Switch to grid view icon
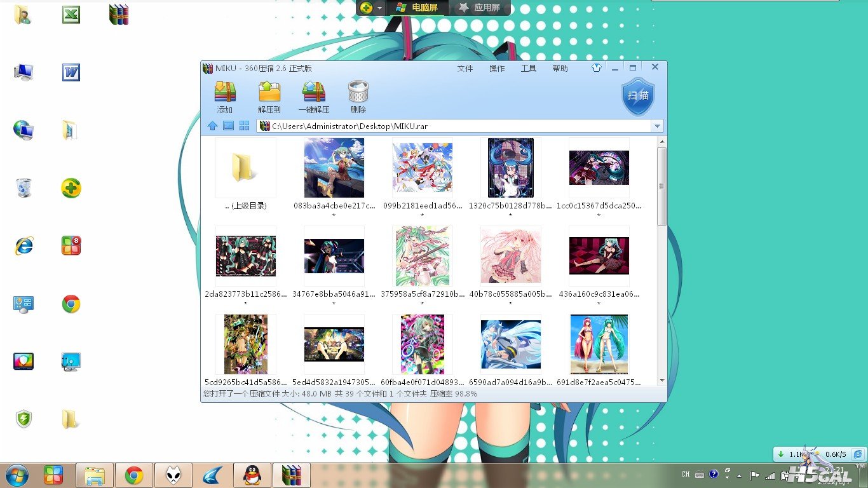 click(244, 126)
